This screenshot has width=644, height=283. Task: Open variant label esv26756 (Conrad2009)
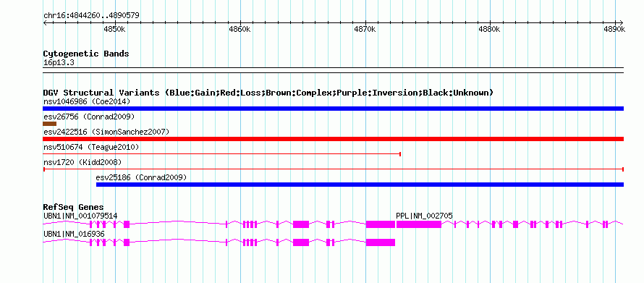[89, 117]
